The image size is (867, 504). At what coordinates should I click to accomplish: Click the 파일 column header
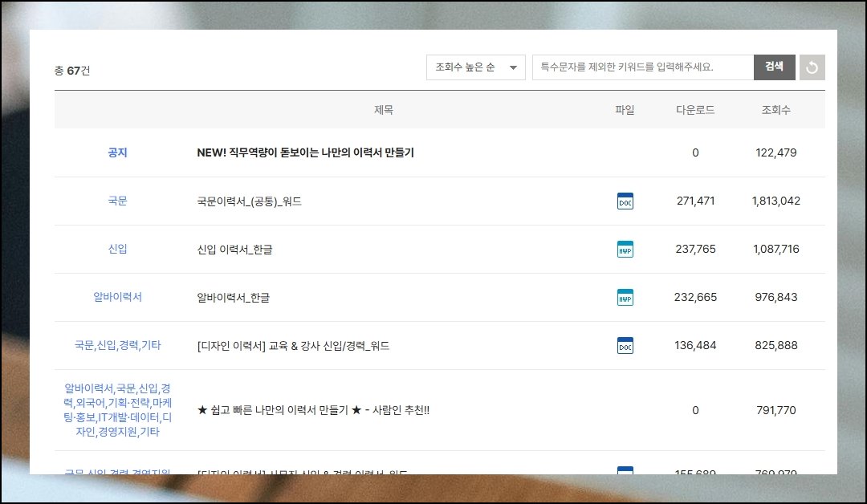(x=625, y=110)
